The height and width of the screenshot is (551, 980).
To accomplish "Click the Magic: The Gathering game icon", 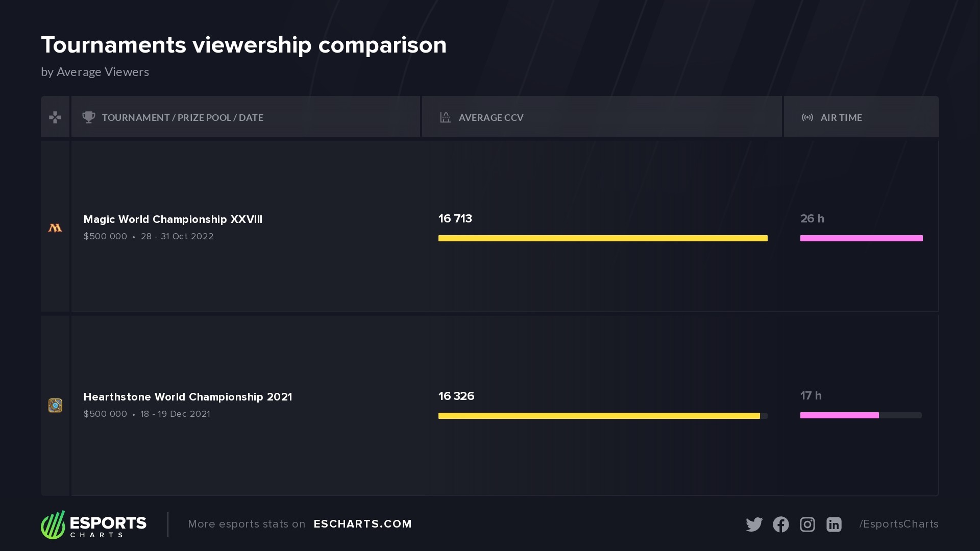I will coord(55,228).
